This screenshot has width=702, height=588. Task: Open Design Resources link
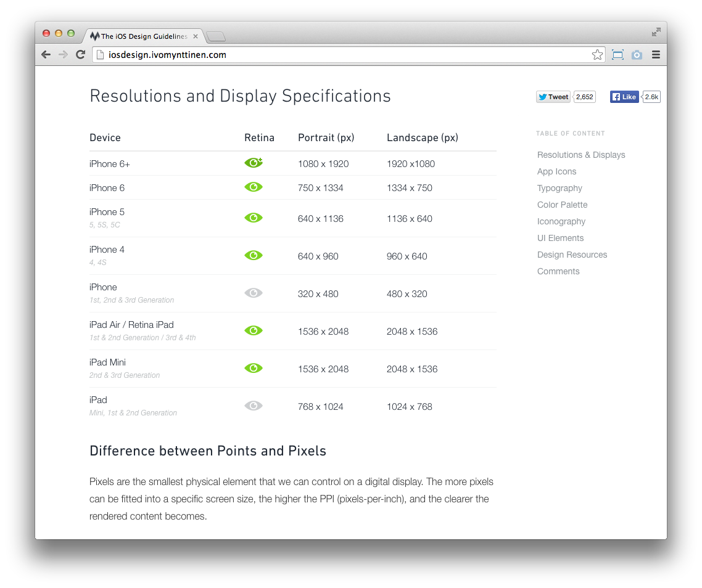coord(572,254)
